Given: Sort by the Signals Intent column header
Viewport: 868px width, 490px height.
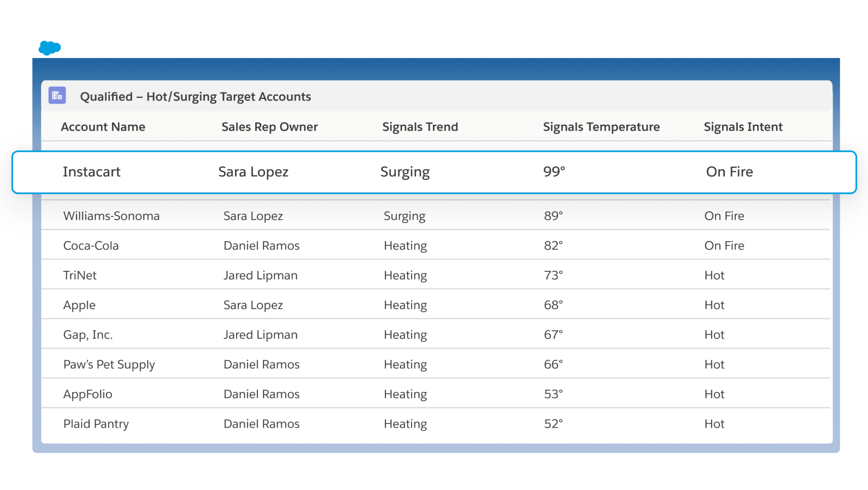Looking at the screenshot, I should tap(743, 127).
